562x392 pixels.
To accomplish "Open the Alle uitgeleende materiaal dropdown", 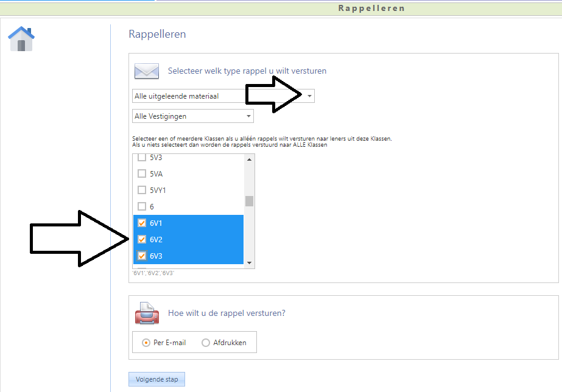I will click(309, 96).
